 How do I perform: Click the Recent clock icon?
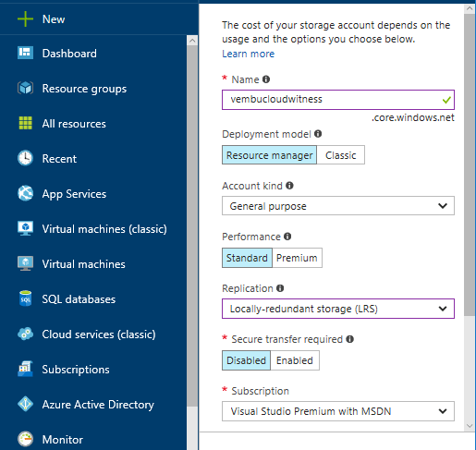tap(25, 158)
